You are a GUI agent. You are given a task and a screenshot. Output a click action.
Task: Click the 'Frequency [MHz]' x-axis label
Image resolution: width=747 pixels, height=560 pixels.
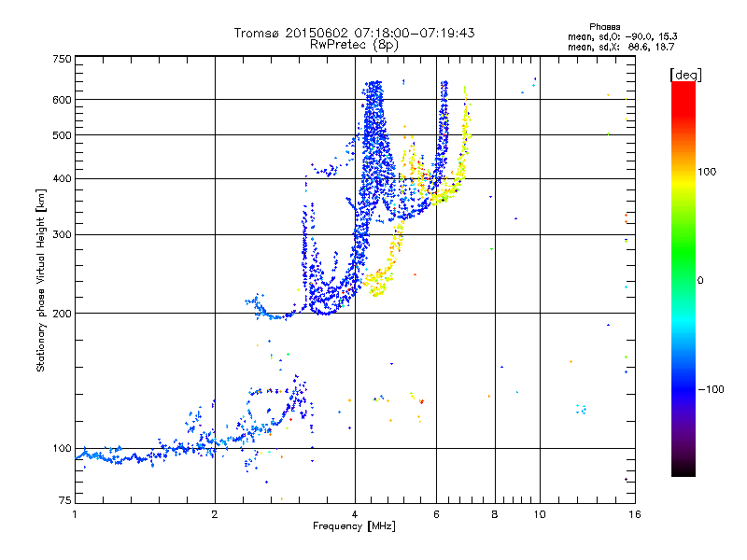coord(354,526)
